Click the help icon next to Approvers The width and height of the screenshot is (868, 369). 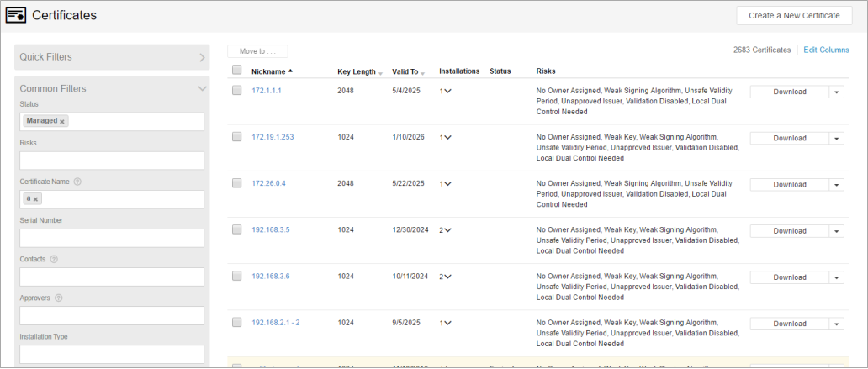point(59,298)
